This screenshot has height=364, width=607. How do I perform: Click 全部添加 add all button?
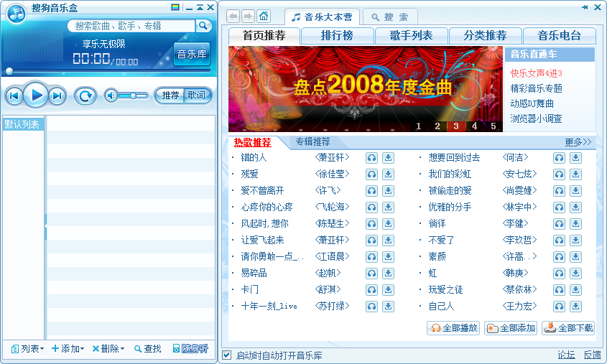511,328
